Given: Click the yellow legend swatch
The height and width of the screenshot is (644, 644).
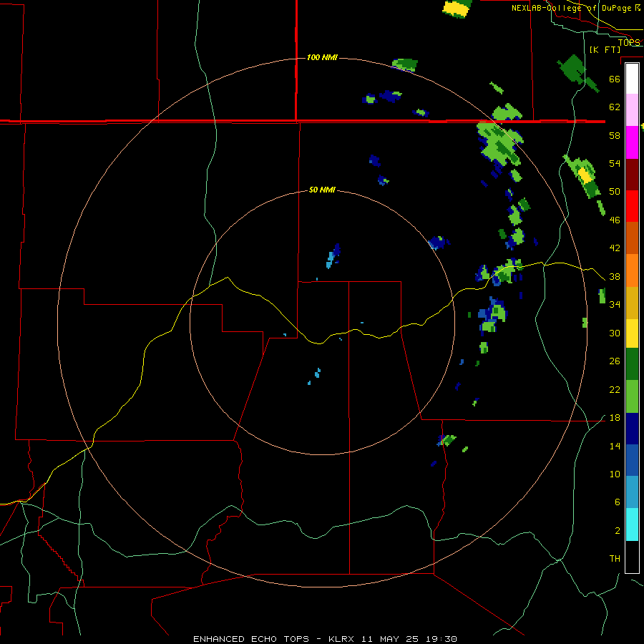Looking at the screenshot, I should pyautogui.click(x=632, y=333).
